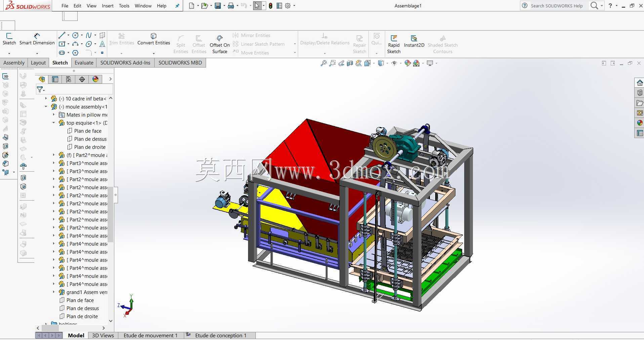Viewport: 644px width, 340px height.
Task: Collapse the 'moule assembly' tree node
Action: point(46,107)
